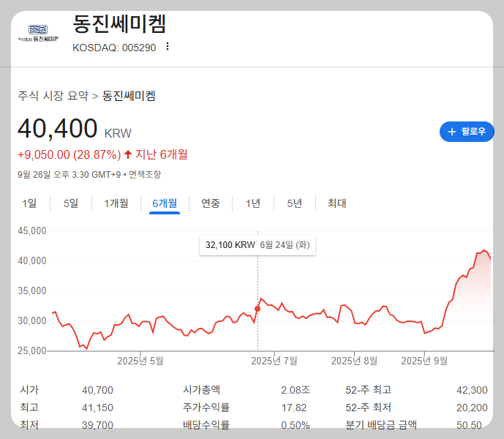Screen dimensions: 504x439
Task: Click the red data point on the chart
Action: [x=257, y=309]
